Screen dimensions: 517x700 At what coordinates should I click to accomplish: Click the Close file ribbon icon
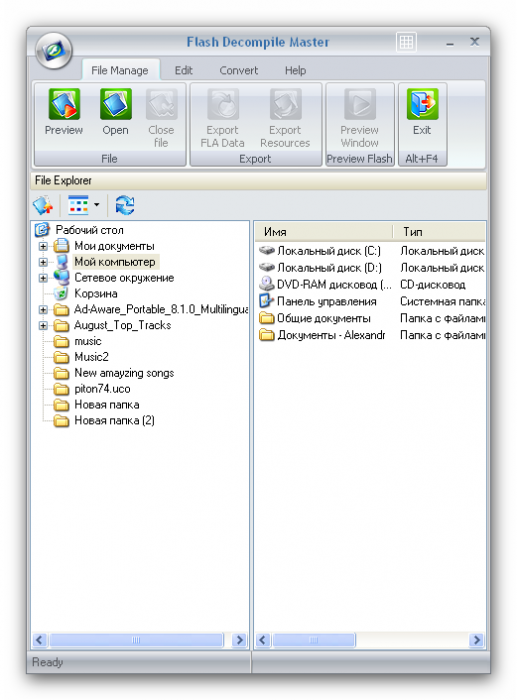161,104
